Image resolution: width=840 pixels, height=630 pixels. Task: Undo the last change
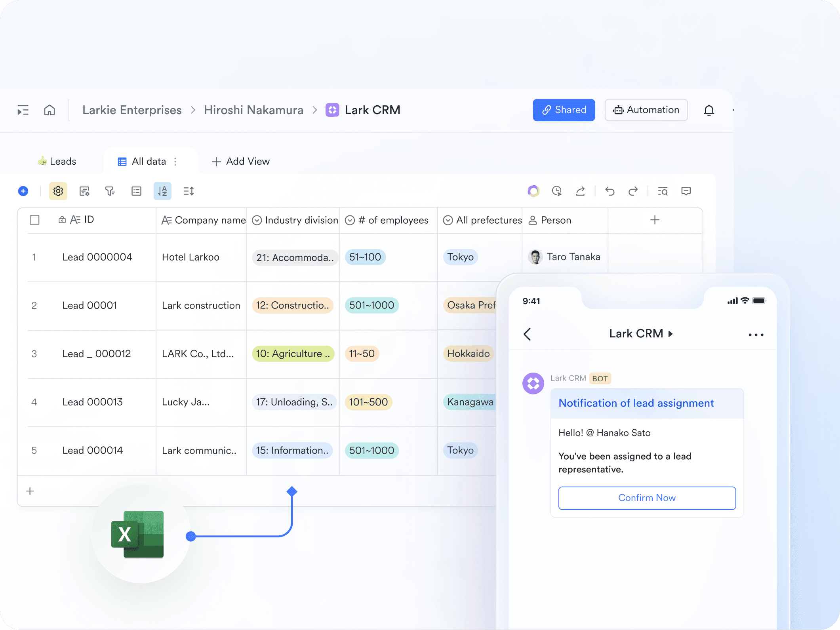610,191
